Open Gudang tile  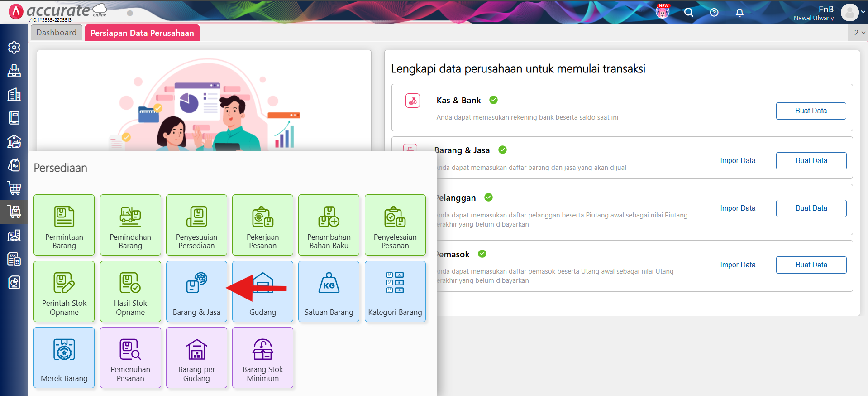pyautogui.click(x=262, y=291)
